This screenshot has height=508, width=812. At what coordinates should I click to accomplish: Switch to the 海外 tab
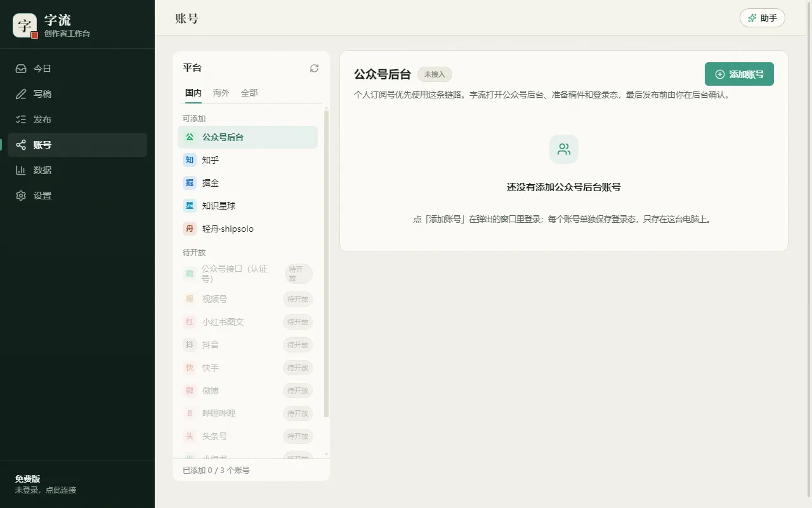[221, 93]
